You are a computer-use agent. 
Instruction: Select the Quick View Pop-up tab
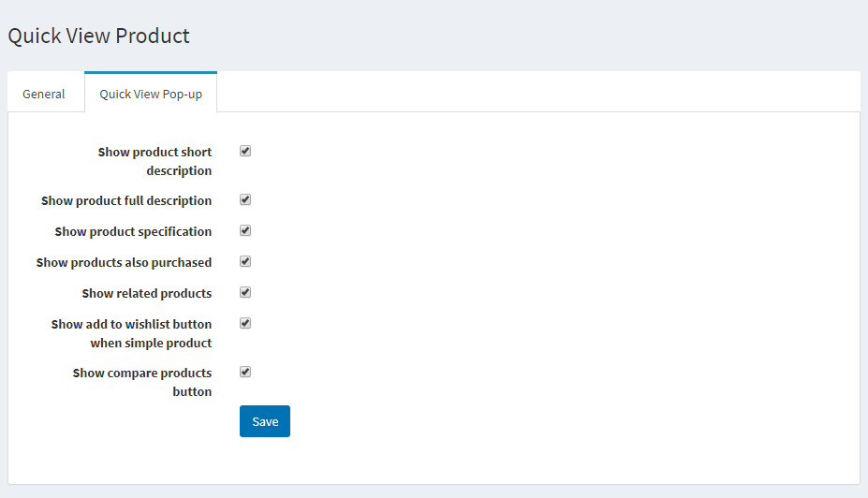pyautogui.click(x=151, y=94)
